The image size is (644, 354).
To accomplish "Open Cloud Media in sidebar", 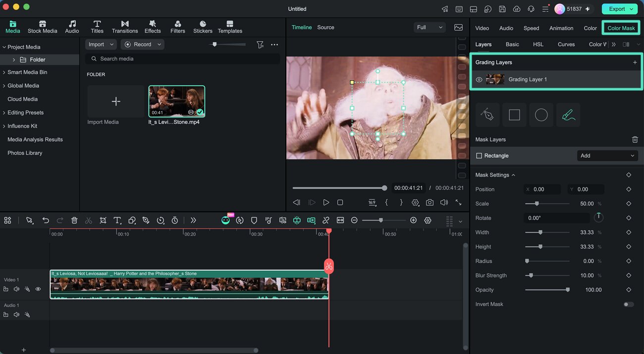I will pos(22,99).
